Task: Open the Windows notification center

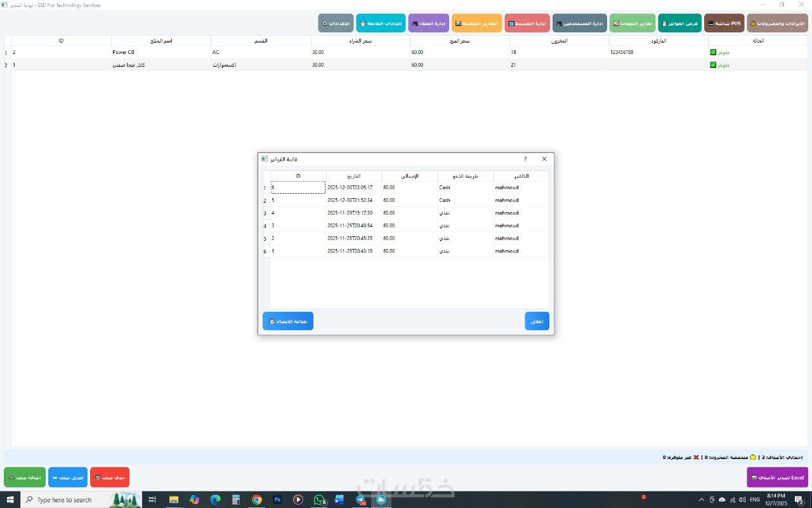Action: tap(799, 500)
